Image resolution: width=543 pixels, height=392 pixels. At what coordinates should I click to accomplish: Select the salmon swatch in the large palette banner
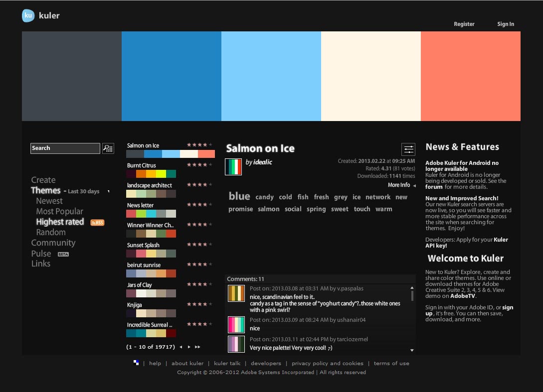coord(471,76)
